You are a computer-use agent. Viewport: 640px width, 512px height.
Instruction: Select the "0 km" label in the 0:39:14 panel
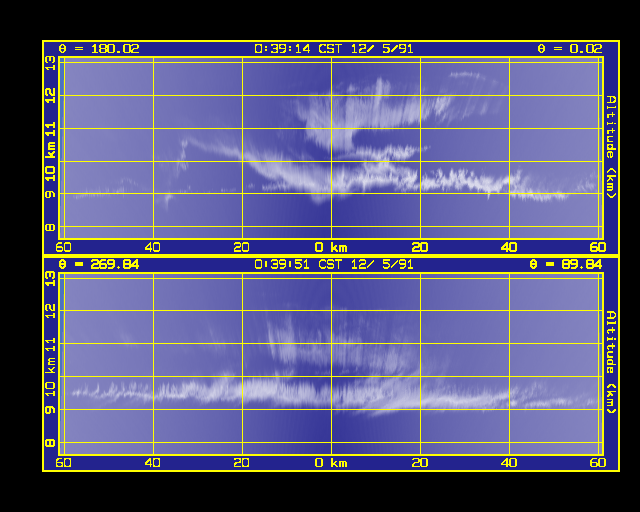pyautogui.click(x=331, y=247)
